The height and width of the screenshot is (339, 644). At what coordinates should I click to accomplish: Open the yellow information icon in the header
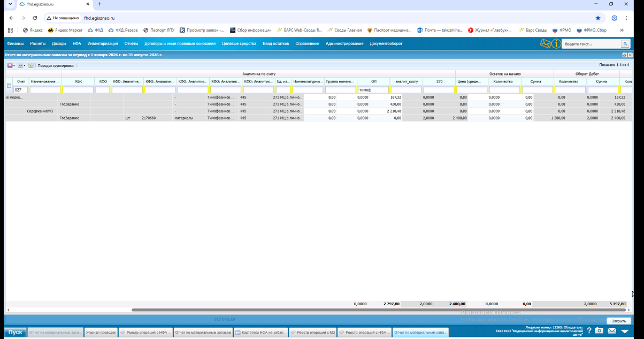click(556, 43)
